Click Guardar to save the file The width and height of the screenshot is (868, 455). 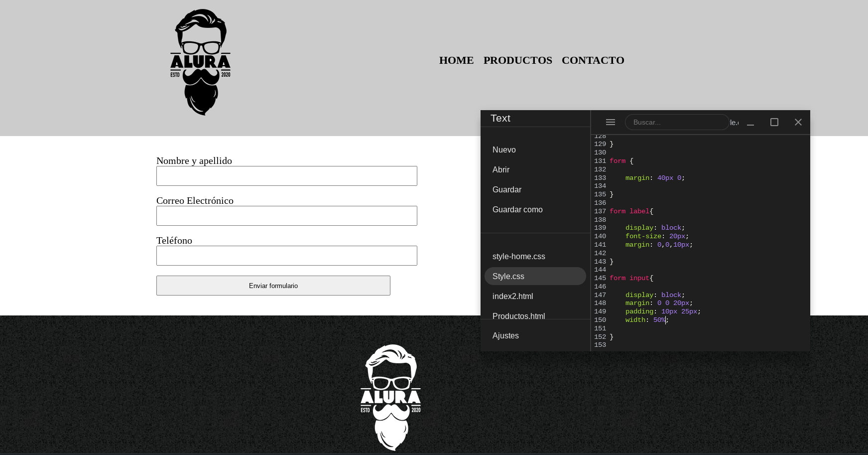535,189
